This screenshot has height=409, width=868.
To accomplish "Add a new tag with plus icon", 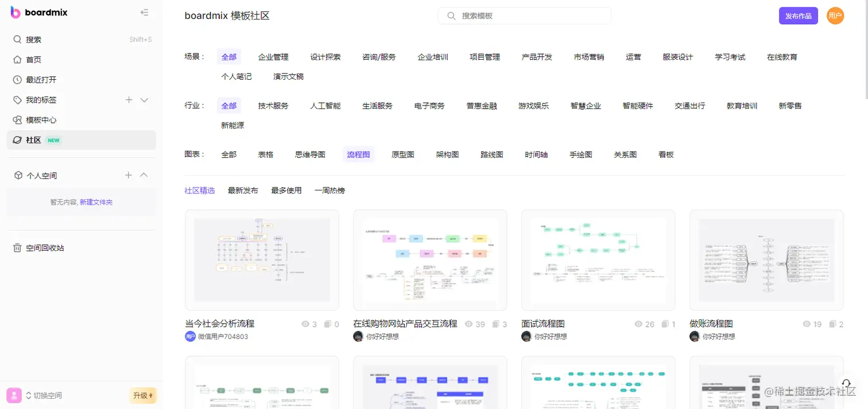I will tap(129, 100).
